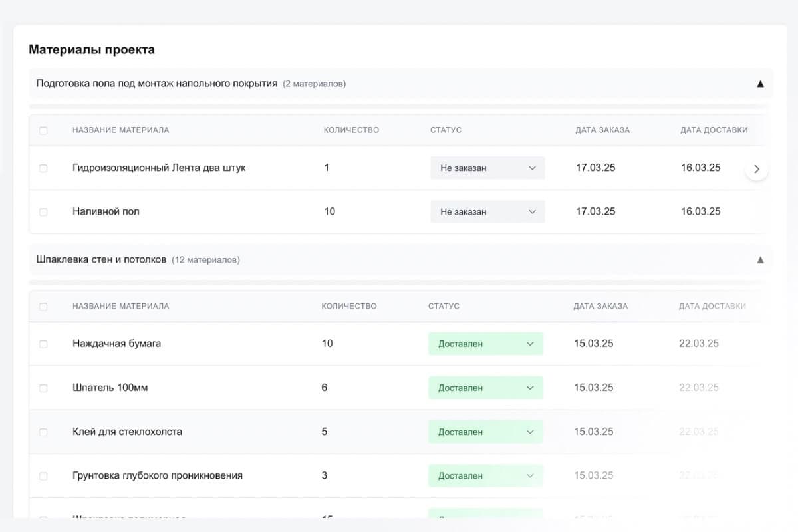Tick checkbox for Шпатель 100мм

(x=43, y=388)
